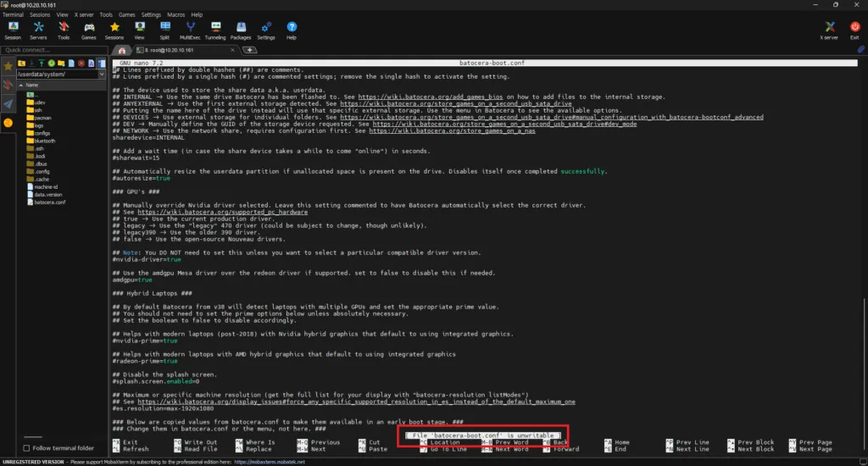Screen dimensions: 868x466
Task: Switch to the root@10.20.10.161 tab
Action: (186, 50)
